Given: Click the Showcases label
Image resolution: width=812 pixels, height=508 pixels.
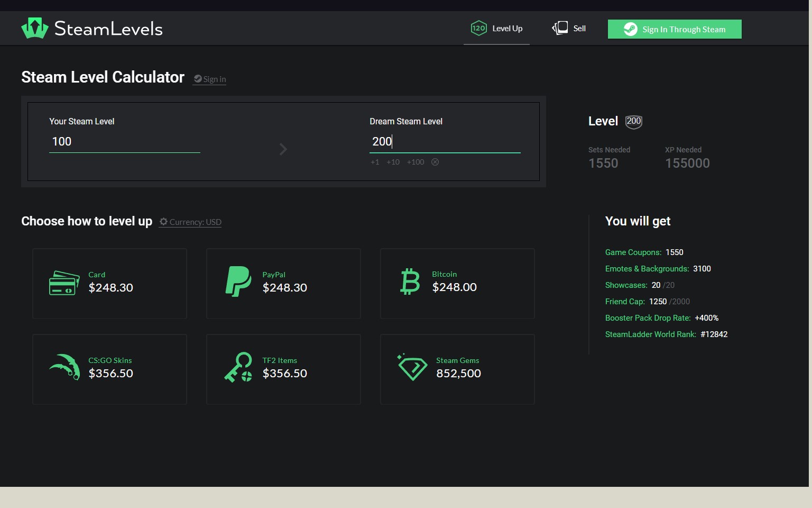Looking at the screenshot, I should click(626, 285).
